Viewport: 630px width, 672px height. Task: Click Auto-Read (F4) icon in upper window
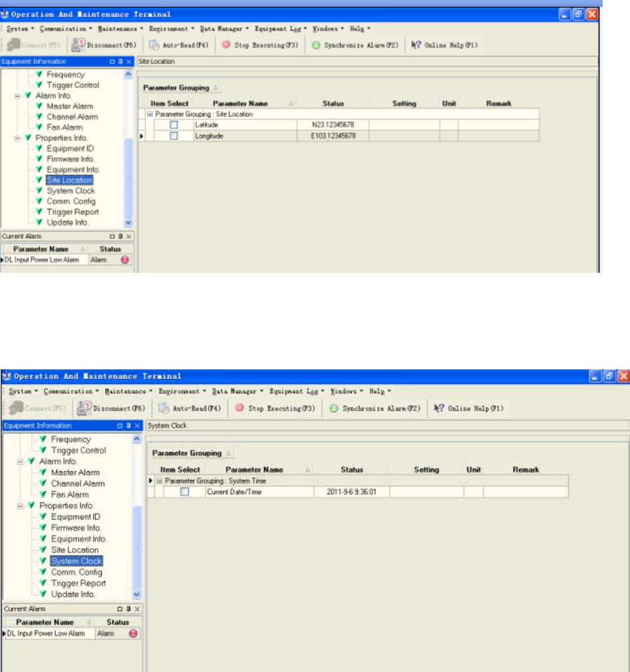click(x=154, y=45)
